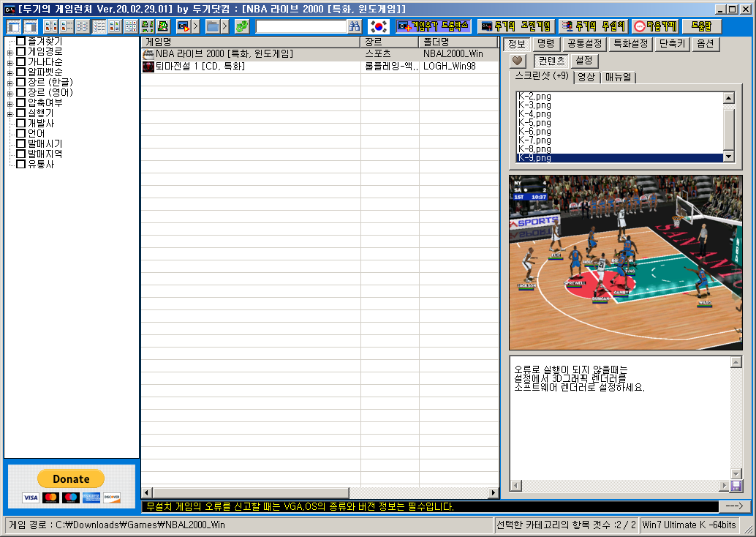Check the 장르 (한글) checkbox
Viewport: 756px width, 537px height.
click(20, 82)
